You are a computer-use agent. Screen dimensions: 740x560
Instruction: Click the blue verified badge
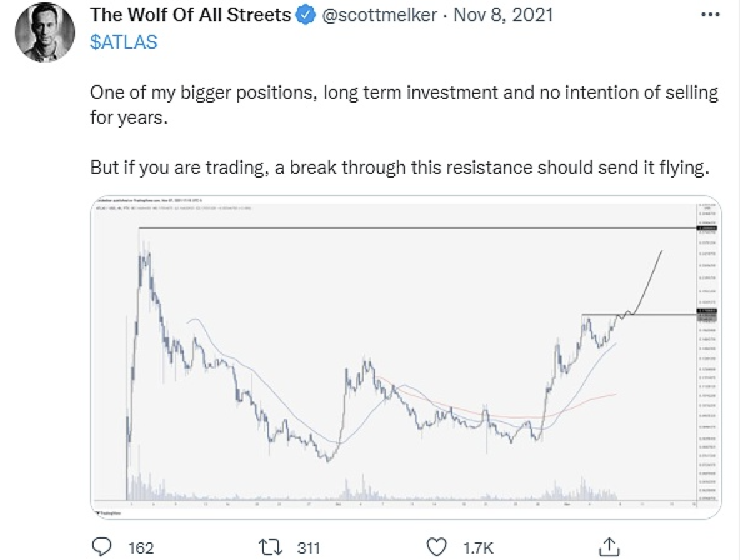click(x=306, y=15)
